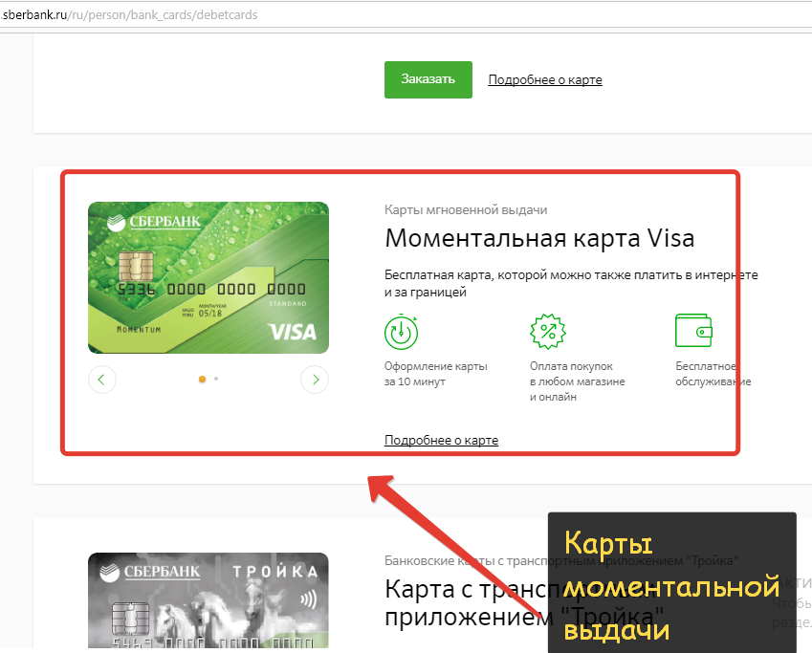Image resolution: width=812 pixels, height=653 pixels.
Task: Click the green Visa Momentum card image
Action: [x=208, y=277]
